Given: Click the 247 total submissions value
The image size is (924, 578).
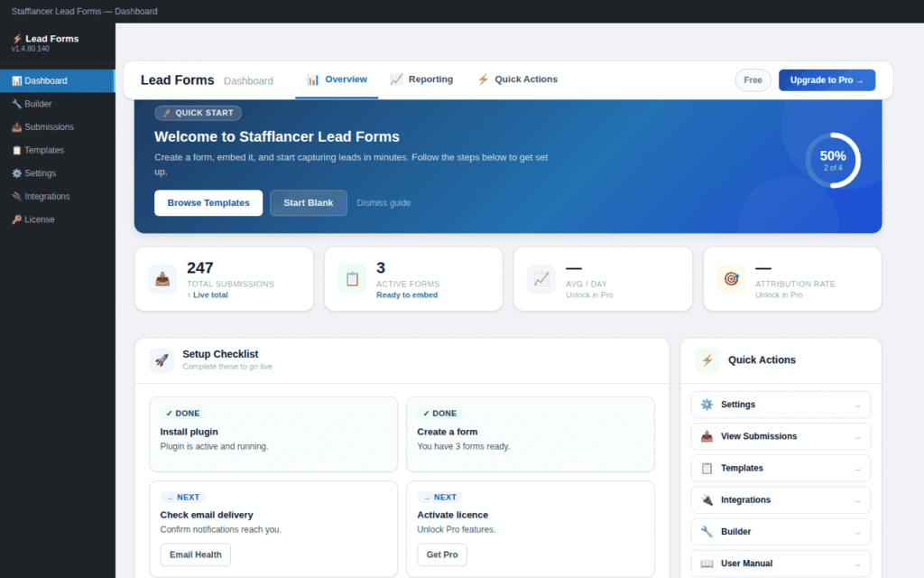Looking at the screenshot, I should coord(199,267).
